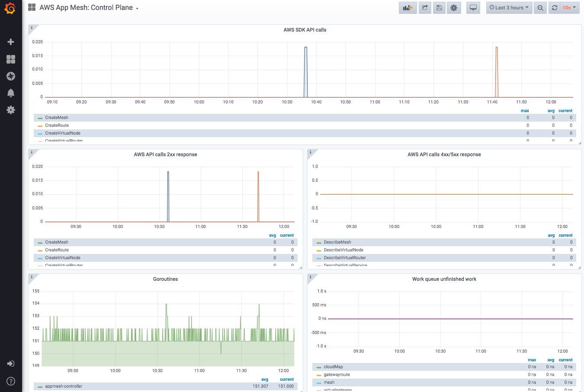Toggle CreateRoute series in 2xx response legend
This screenshot has height=392, width=584.
coord(57,250)
